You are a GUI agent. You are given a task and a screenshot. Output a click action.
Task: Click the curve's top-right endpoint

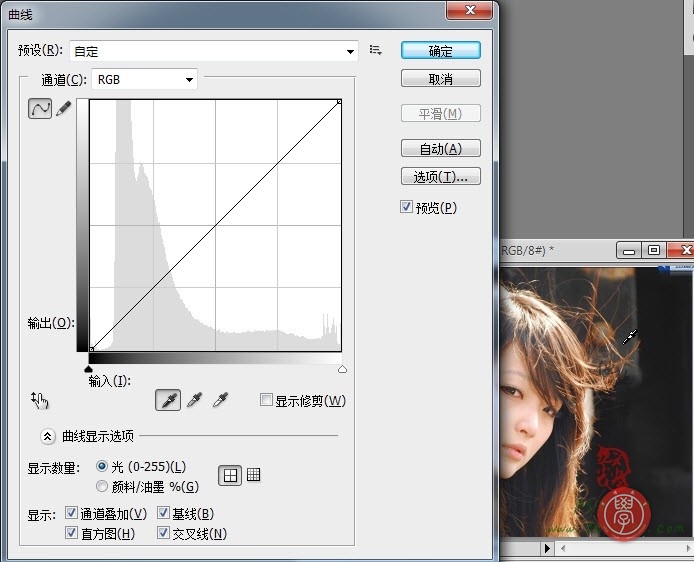click(x=339, y=102)
